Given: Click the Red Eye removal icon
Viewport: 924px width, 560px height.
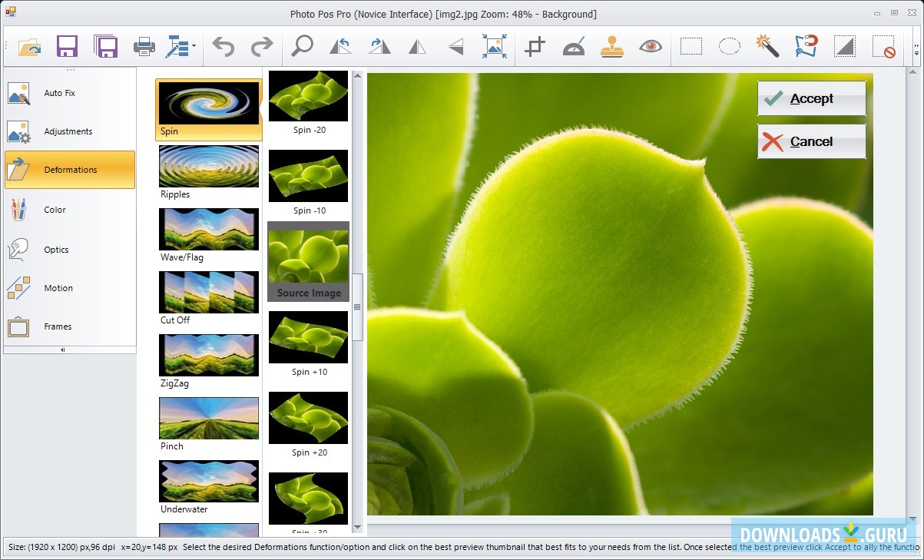Looking at the screenshot, I should (x=651, y=47).
